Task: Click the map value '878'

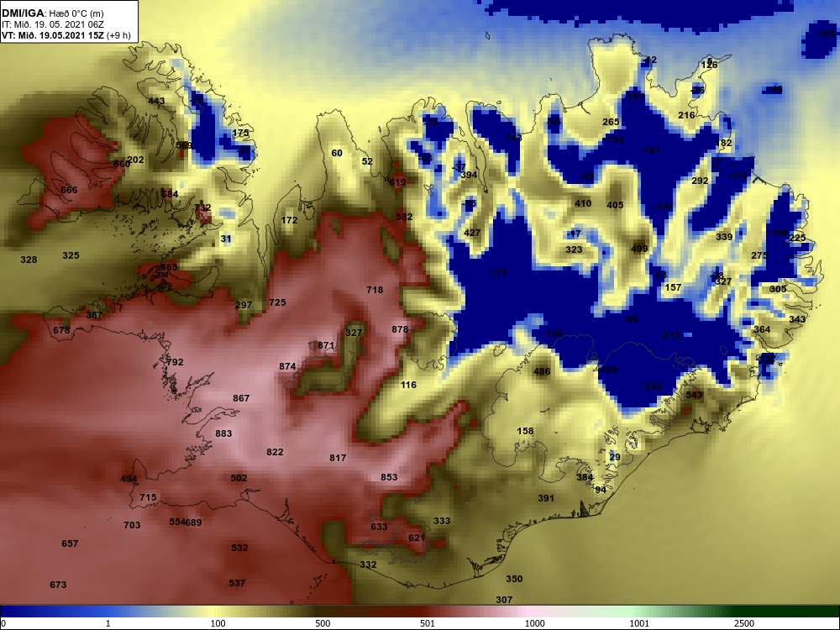Action: click(x=400, y=329)
